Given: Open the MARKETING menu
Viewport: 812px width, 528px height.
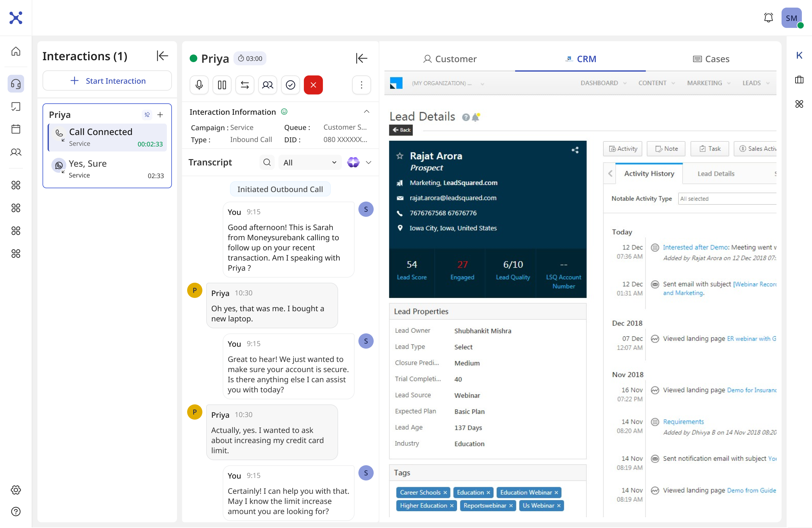Looking at the screenshot, I should (708, 83).
